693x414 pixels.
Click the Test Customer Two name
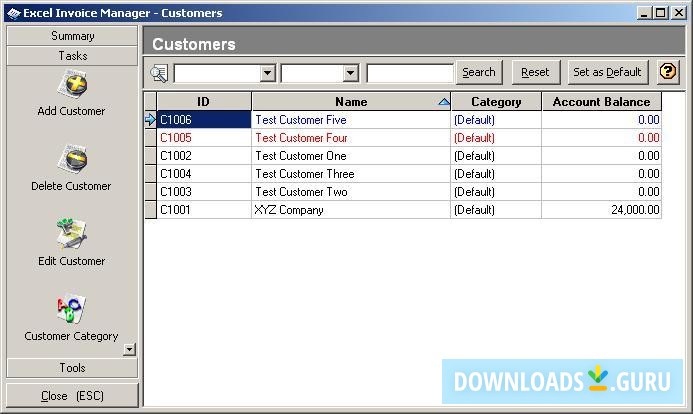point(301,192)
